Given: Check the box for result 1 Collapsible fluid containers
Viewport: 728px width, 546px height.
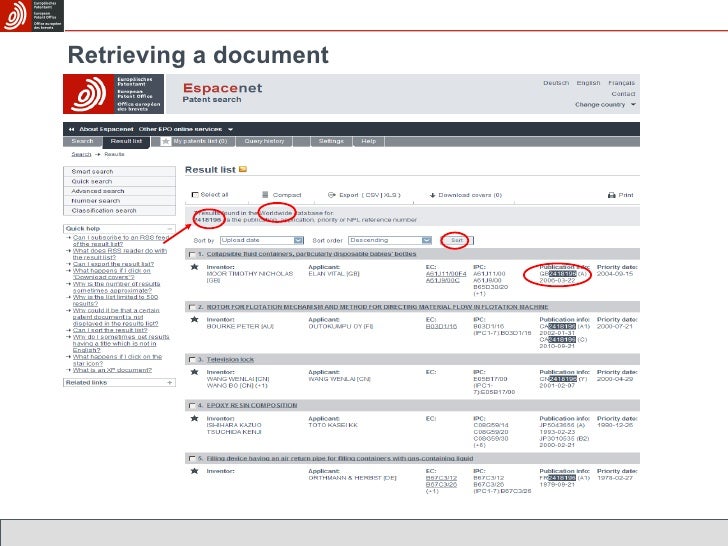Looking at the screenshot, I should click(192, 254).
